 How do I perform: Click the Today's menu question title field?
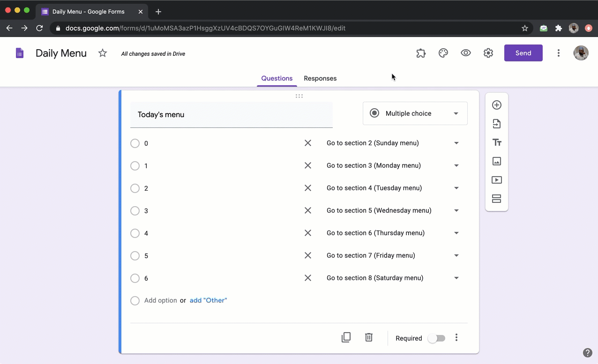pyautogui.click(x=231, y=114)
